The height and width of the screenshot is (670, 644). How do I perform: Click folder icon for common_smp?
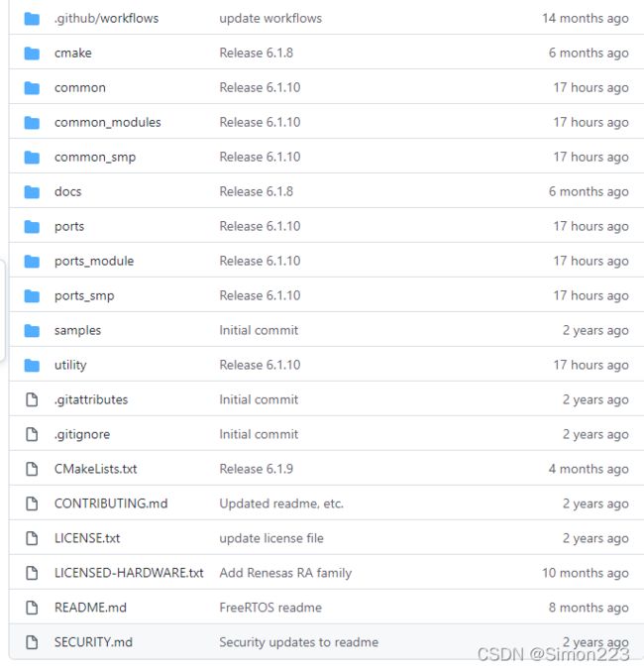pyautogui.click(x=32, y=158)
